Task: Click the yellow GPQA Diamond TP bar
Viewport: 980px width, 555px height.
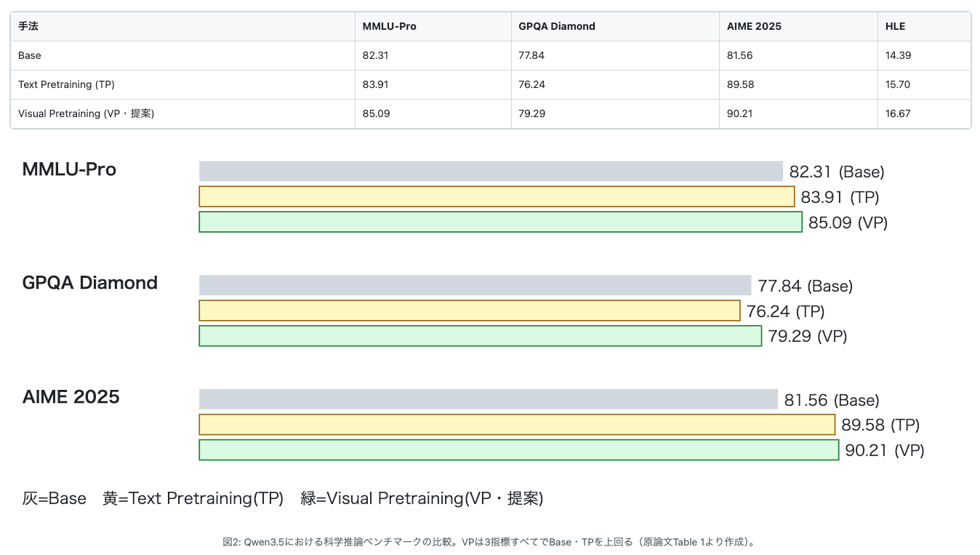Action: (470, 311)
